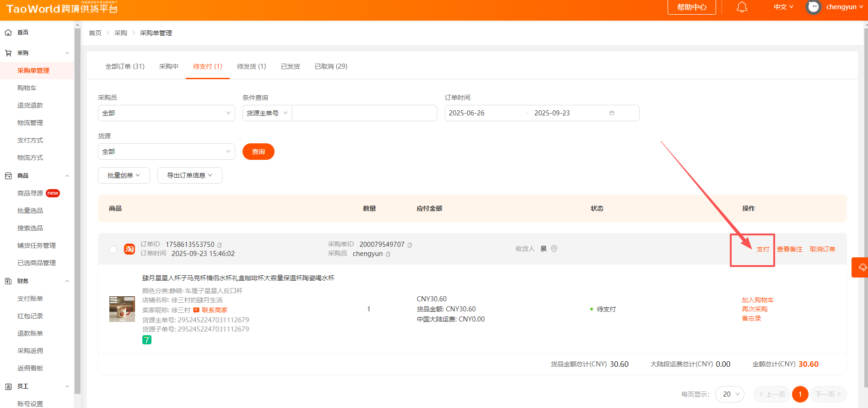Click the calendar icon in date range
This screenshot has width=868, height=408.
click(612, 113)
